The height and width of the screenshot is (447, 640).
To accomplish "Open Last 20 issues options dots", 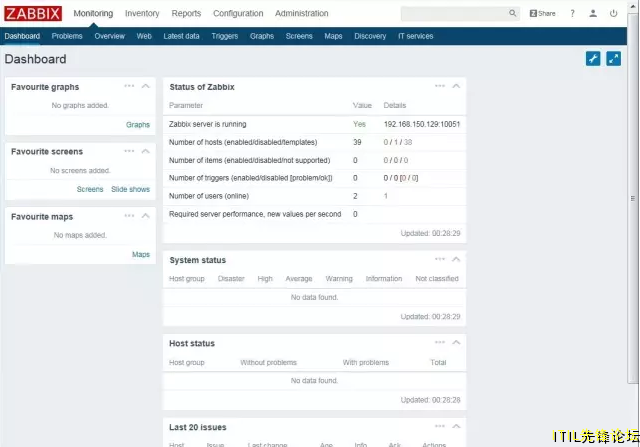I will tap(440, 426).
